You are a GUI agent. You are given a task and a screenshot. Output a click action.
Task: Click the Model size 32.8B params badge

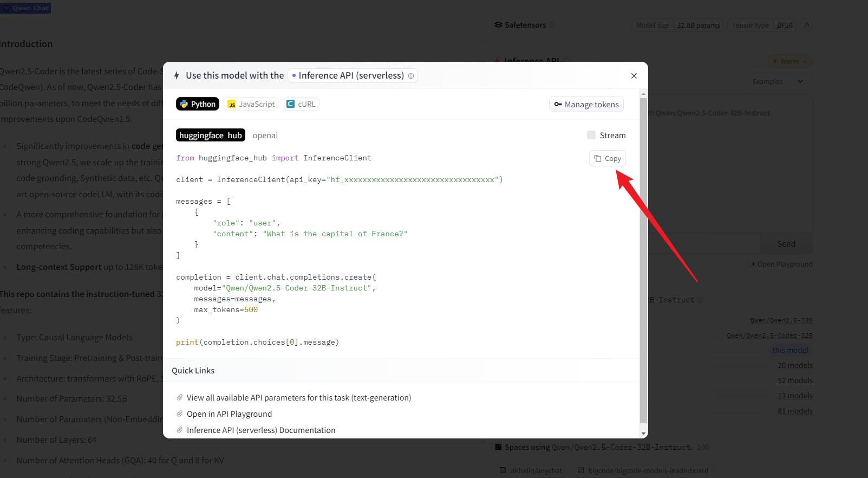pos(678,25)
